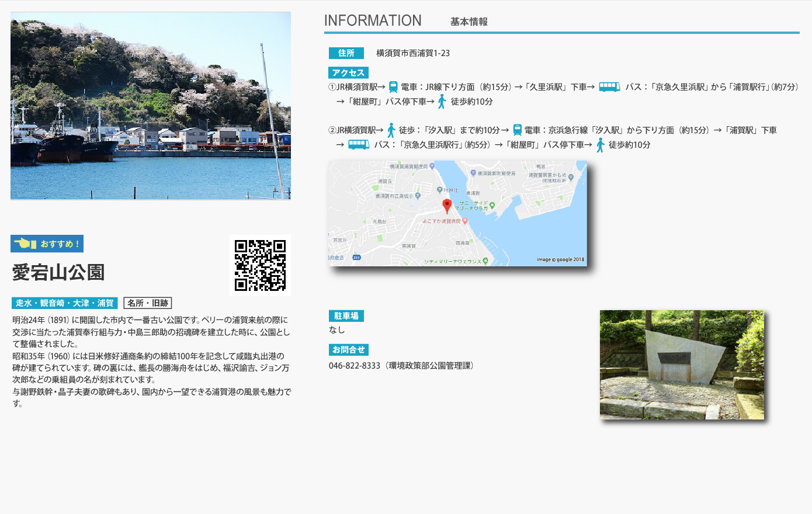Viewport: 812px width, 514px height.
Task: Click the アクセス section label
Action: pyautogui.click(x=348, y=73)
